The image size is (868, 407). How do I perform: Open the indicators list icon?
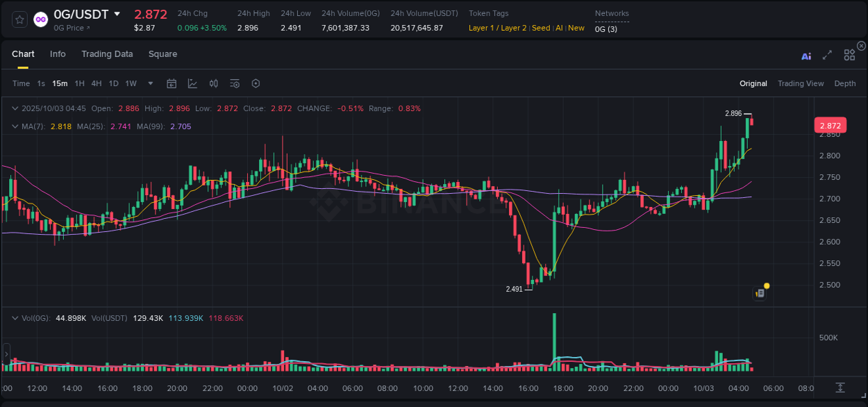tap(235, 83)
